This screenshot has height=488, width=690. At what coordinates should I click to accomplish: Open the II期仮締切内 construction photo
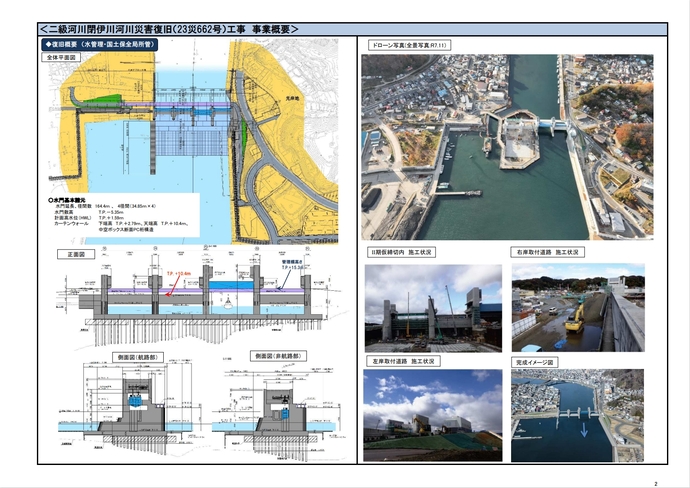[433, 308]
